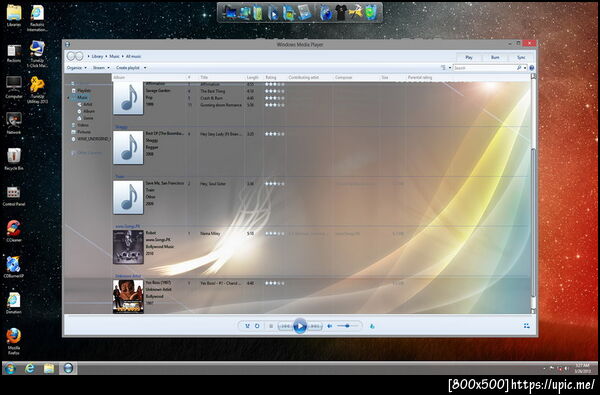Screen dimensions: 600x395
Task: Click the library vertical scrollbar
Action: click(x=533, y=193)
